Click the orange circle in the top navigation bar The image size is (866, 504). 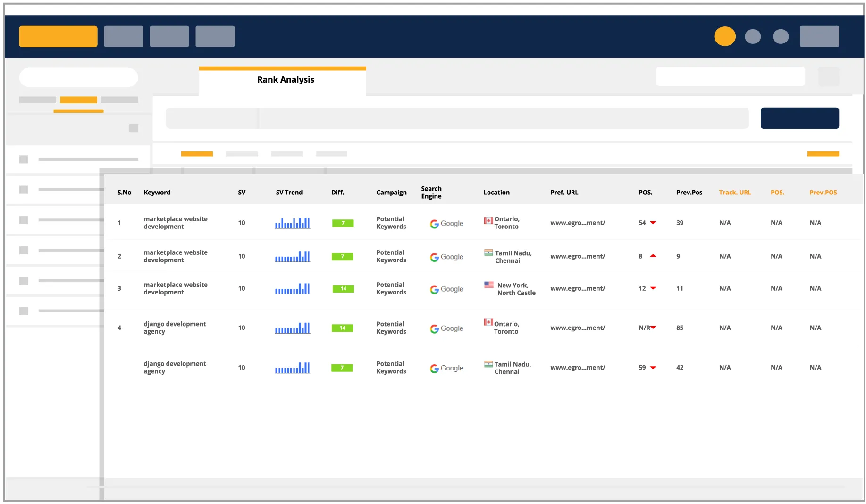[724, 36]
